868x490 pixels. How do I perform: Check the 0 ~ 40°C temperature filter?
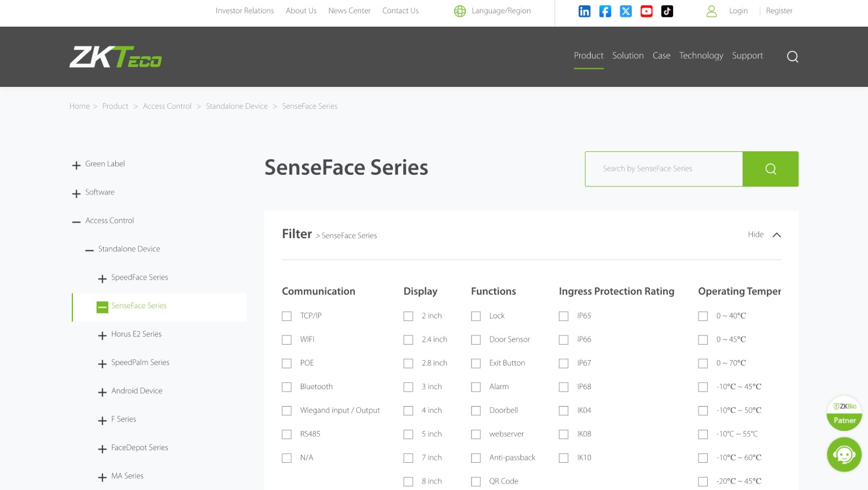pyautogui.click(x=703, y=316)
